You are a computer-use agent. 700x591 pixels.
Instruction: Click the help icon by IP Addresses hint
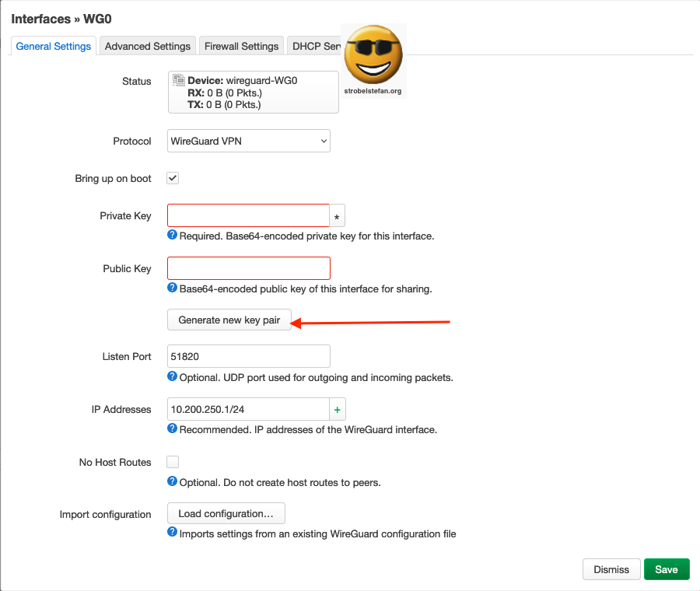(x=172, y=428)
